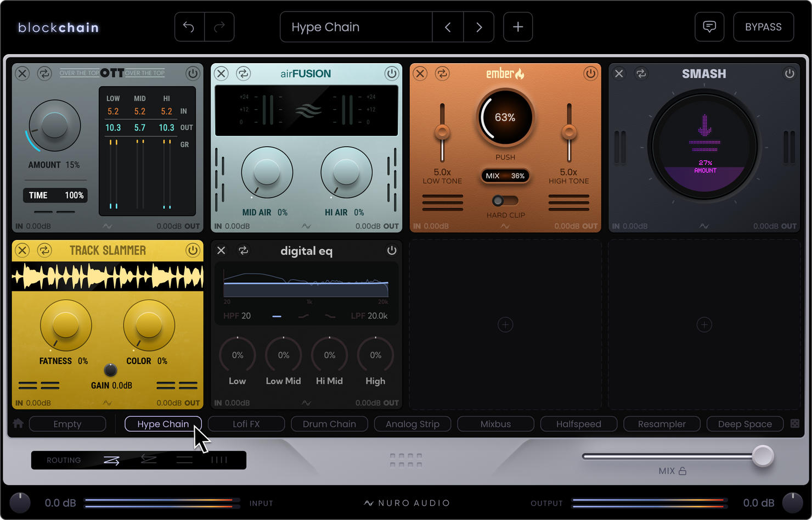Click the undo arrow button

point(189,27)
